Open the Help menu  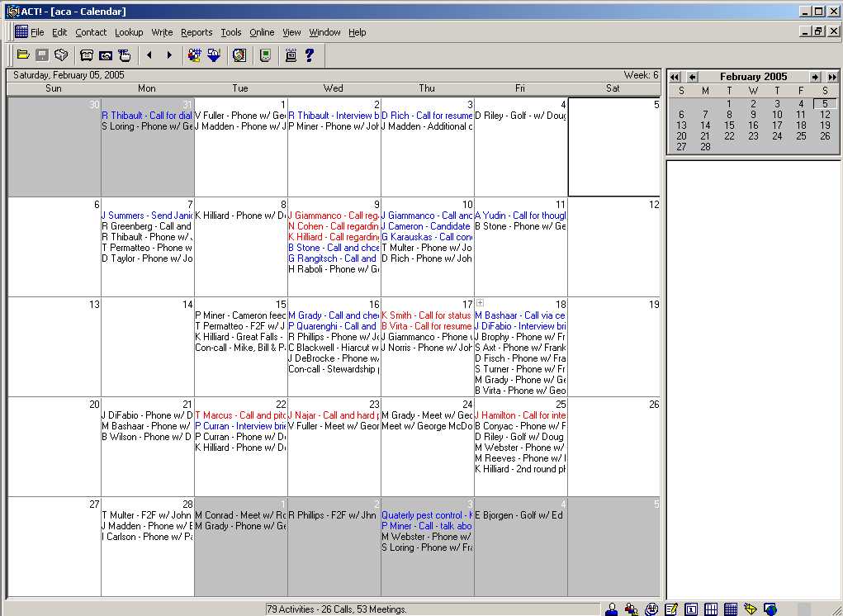[357, 32]
